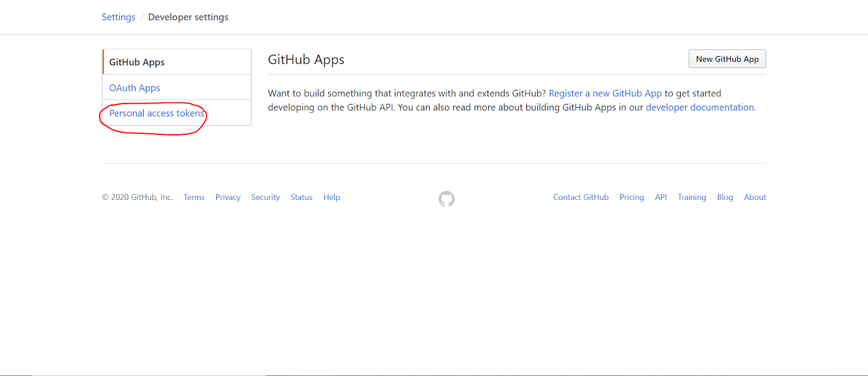Screen dimensions: 868x376
Task: Click the New GitHub App button
Action: 727,59
